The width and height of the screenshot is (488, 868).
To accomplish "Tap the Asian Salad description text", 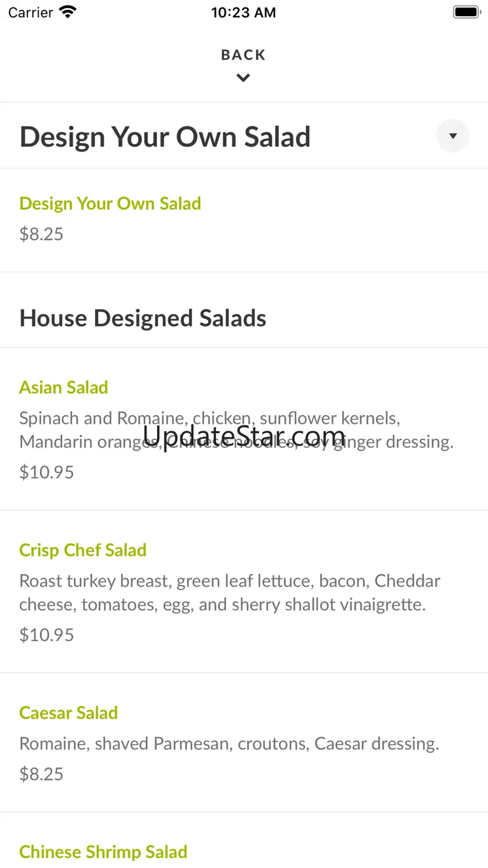I will click(x=236, y=430).
